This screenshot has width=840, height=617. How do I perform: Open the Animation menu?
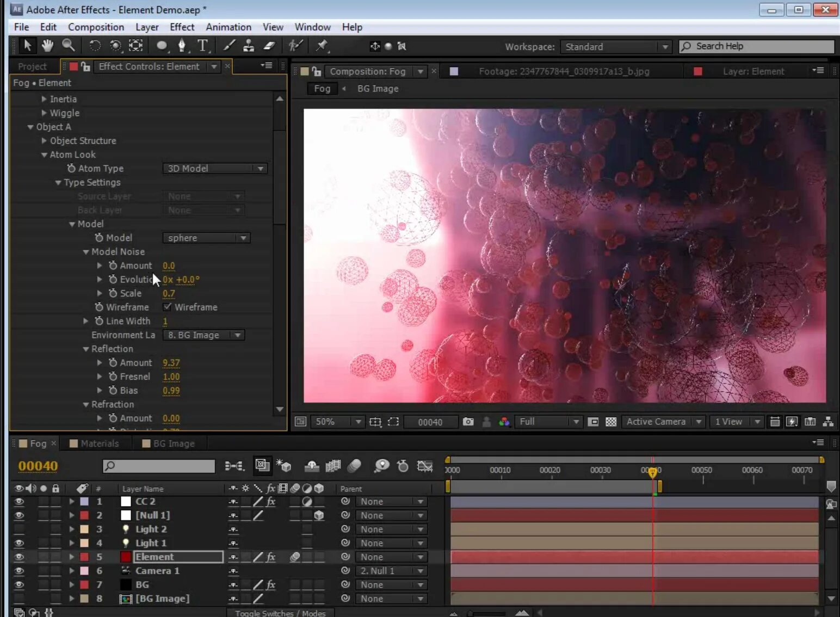coord(228,27)
